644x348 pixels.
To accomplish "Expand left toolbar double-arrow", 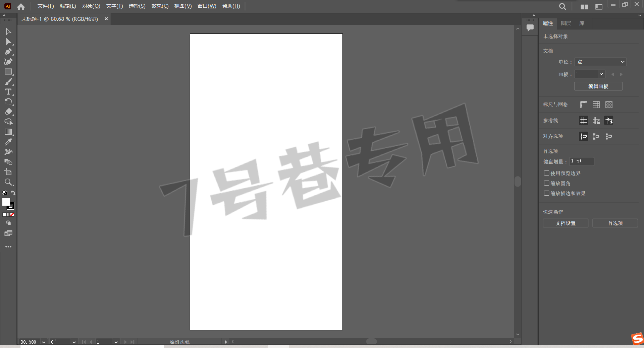I will [4, 15].
